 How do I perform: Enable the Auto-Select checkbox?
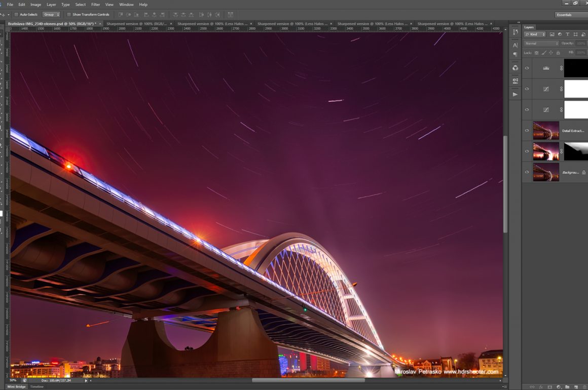point(16,15)
